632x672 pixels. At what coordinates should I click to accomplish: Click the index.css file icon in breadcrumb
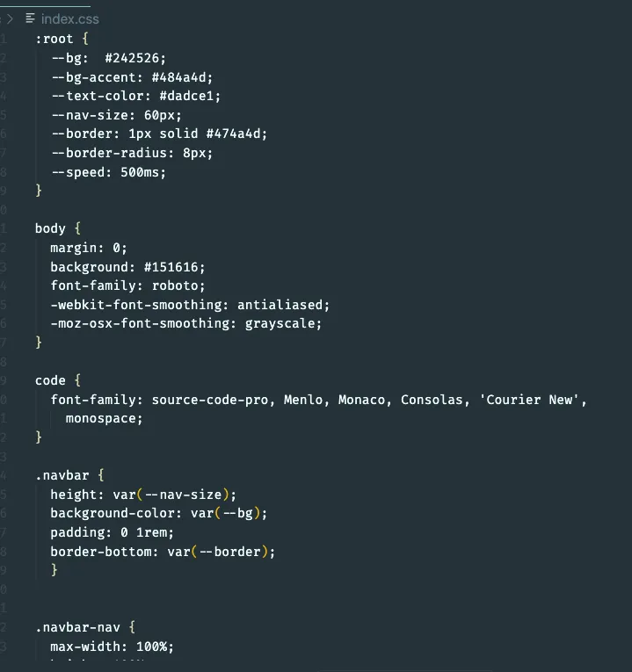[30, 18]
